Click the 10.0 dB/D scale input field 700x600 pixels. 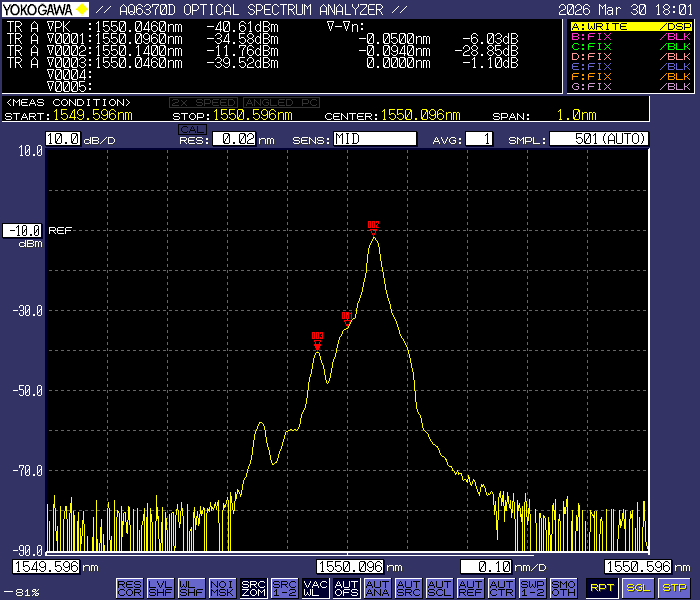pos(62,139)
